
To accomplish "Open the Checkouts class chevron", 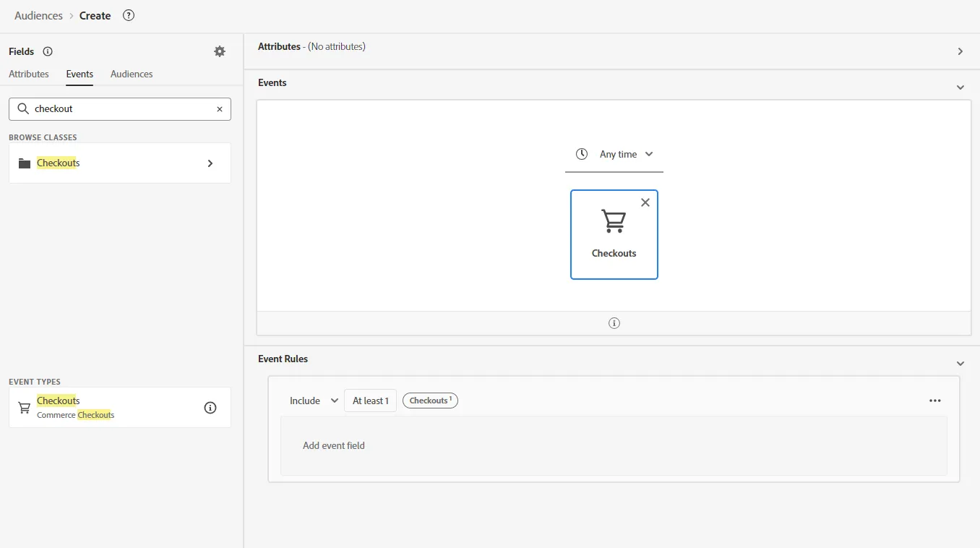I will click(x=210, y=163).
